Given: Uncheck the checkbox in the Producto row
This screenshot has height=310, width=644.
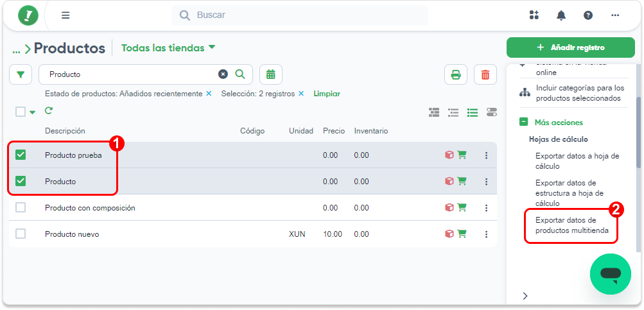Looking at the screenshot, I should click(21, 181).
